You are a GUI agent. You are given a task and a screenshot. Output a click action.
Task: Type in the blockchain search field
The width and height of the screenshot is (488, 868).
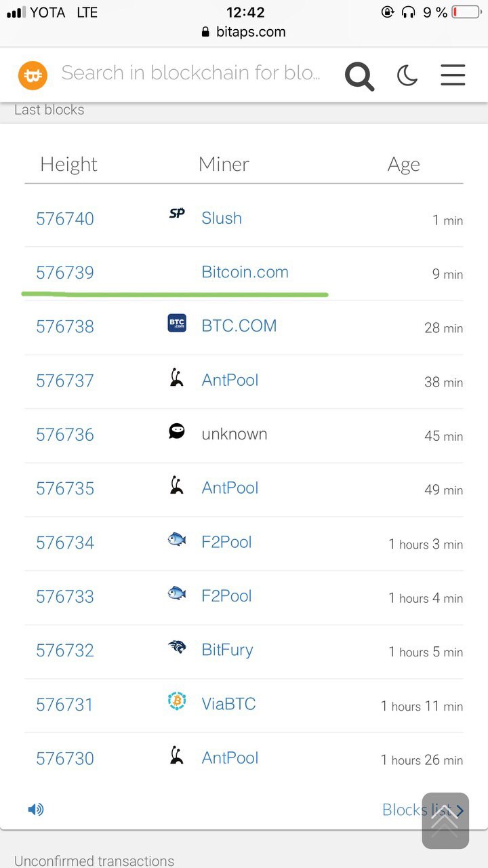190,73
